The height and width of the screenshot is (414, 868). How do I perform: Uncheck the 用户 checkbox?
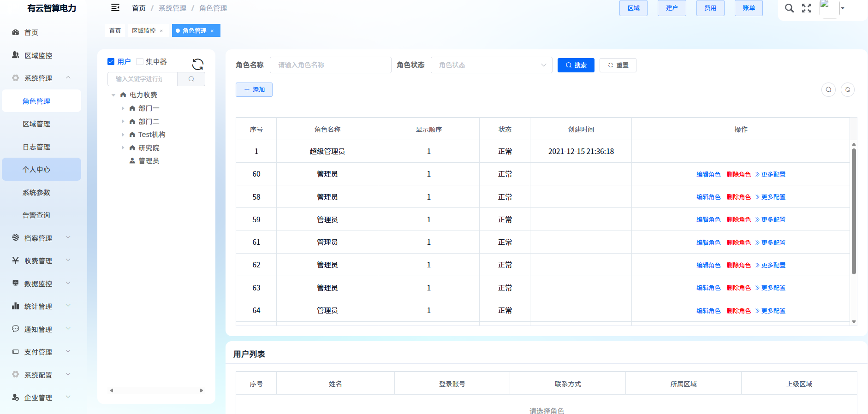coord(111,61)
